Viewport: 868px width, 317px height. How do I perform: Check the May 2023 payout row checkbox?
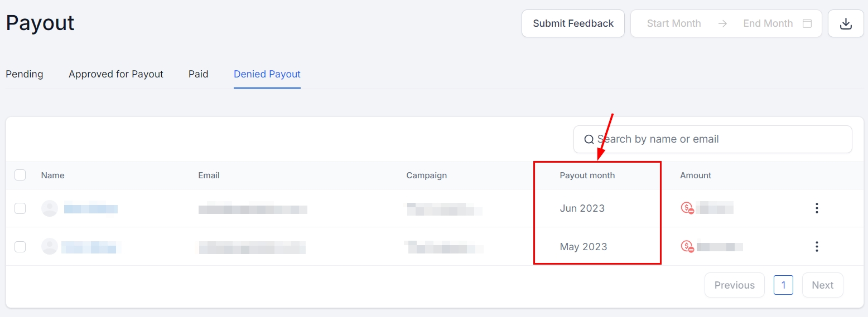point(20,246)
